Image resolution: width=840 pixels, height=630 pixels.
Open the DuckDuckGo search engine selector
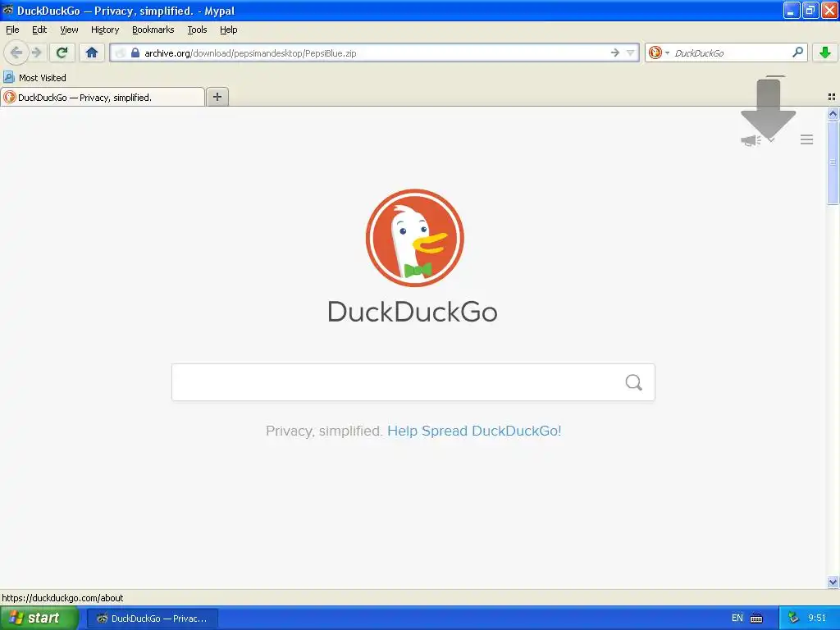point(659,52)
